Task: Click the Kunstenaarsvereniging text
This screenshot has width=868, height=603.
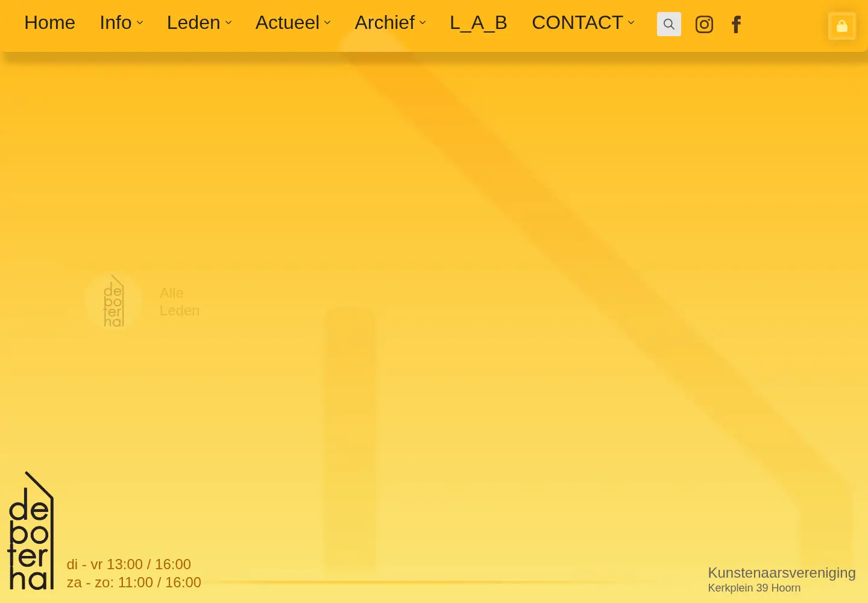Action: [x=782, y=573]
